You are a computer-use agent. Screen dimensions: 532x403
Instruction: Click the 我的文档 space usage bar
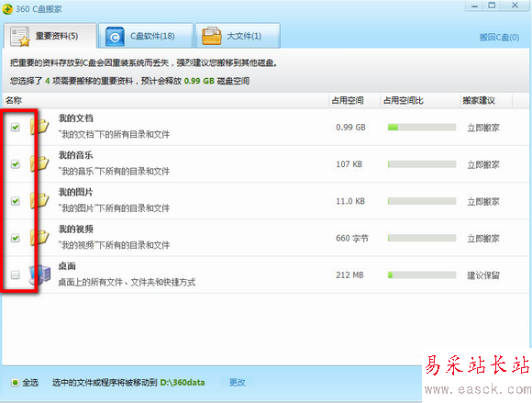422,128
